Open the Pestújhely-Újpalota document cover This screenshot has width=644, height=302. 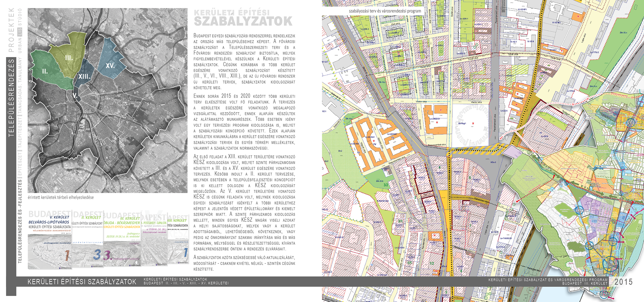click(154, 239)
